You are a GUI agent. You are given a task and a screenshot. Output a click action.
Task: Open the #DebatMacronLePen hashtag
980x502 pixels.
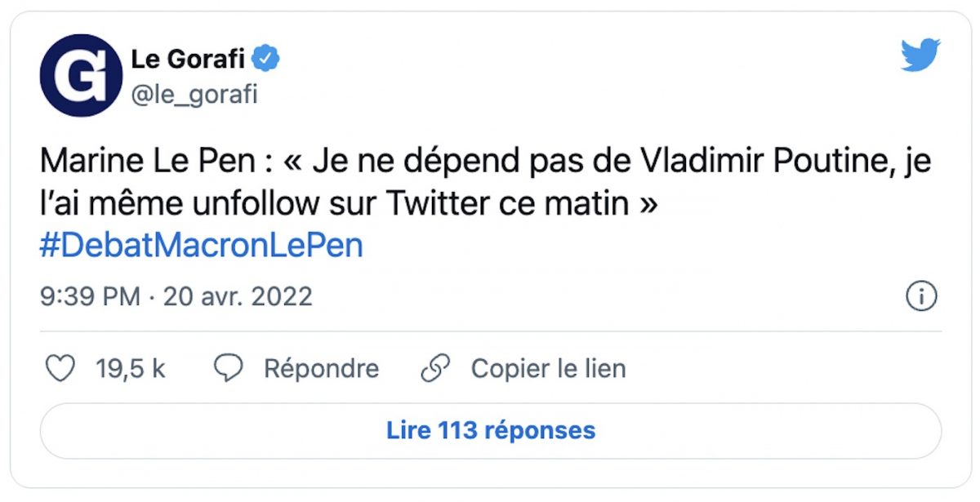click(x=201, y=245)
